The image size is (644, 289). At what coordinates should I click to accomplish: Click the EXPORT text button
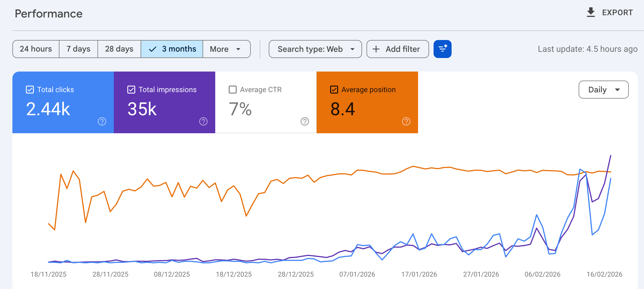pos(617,12)
